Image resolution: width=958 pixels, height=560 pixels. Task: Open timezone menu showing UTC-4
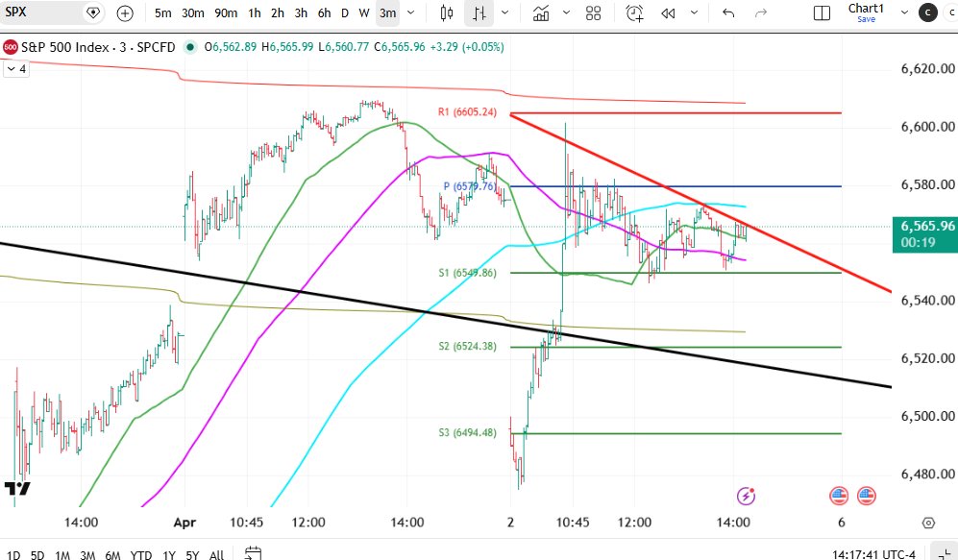pos(873,554)
